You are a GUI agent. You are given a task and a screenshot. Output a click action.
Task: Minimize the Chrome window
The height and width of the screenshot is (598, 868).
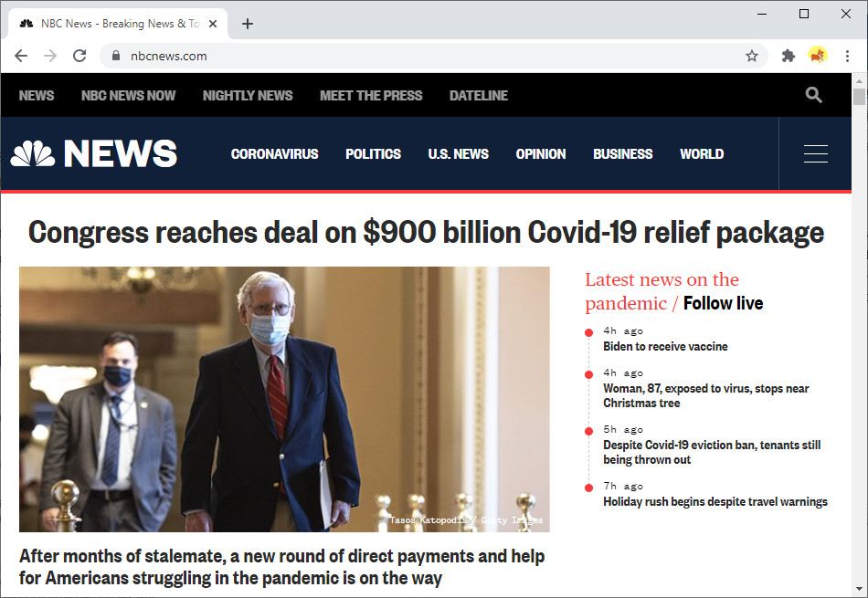tap(762, 14)
